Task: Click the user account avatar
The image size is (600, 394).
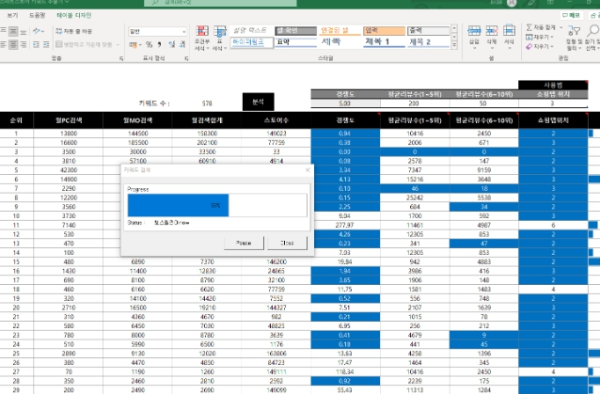Action: (x=512, y=3)
